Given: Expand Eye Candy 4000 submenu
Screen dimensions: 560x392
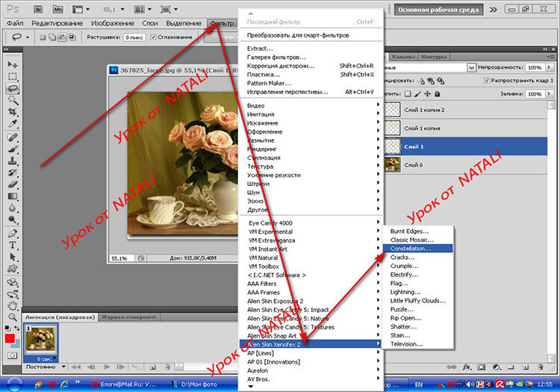Looking at the screenshot, I should pyautogui.click(x=311, y=223).
